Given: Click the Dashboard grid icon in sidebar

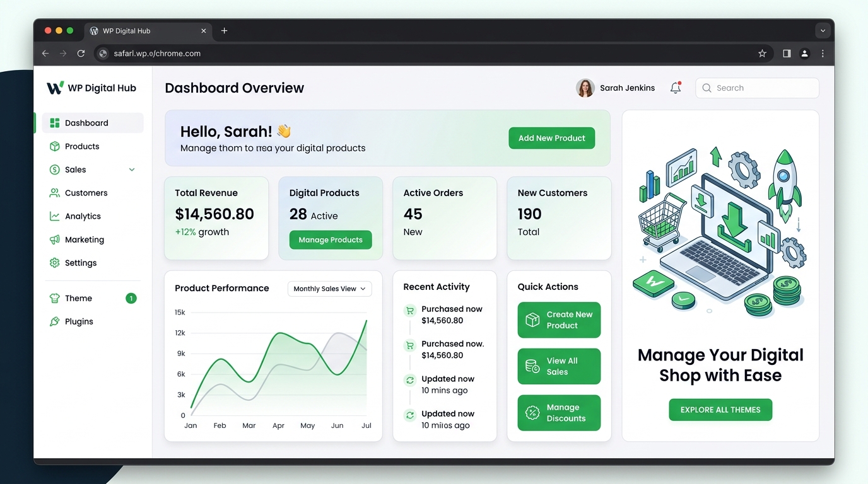Looking at the screenshot, I should click(x=55, y=123).
